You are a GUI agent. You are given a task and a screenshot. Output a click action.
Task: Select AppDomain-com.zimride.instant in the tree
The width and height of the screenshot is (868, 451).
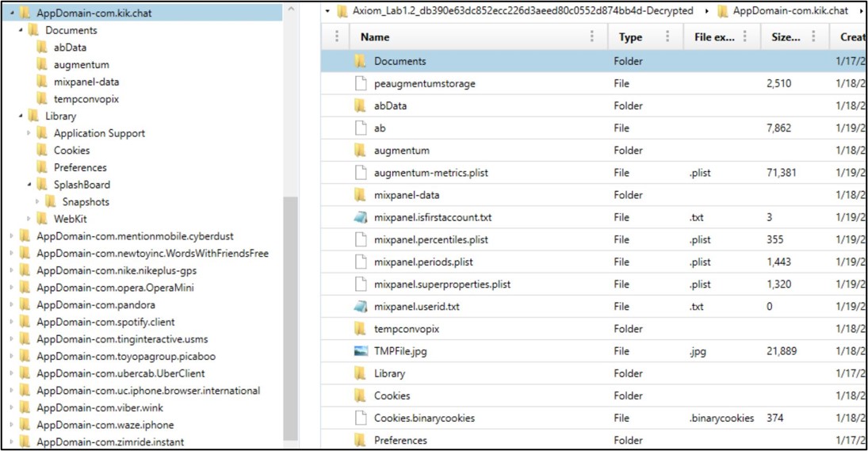click(110, 441)
